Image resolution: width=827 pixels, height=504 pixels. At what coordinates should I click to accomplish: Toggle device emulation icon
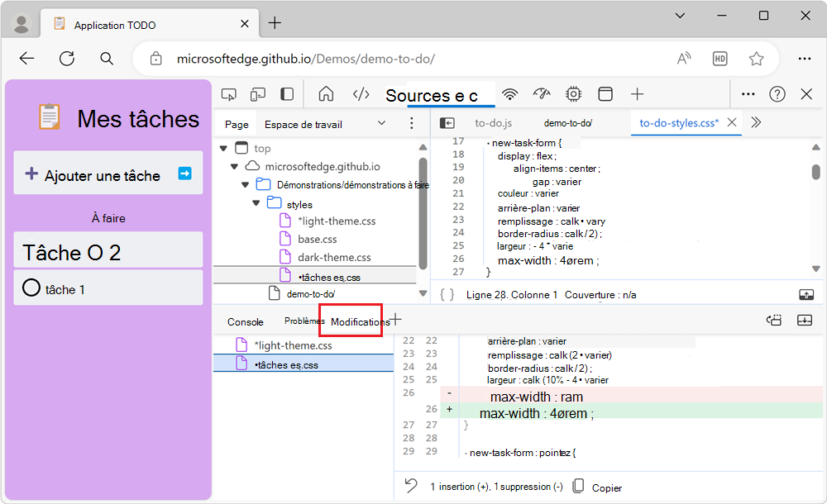point(257,94)
